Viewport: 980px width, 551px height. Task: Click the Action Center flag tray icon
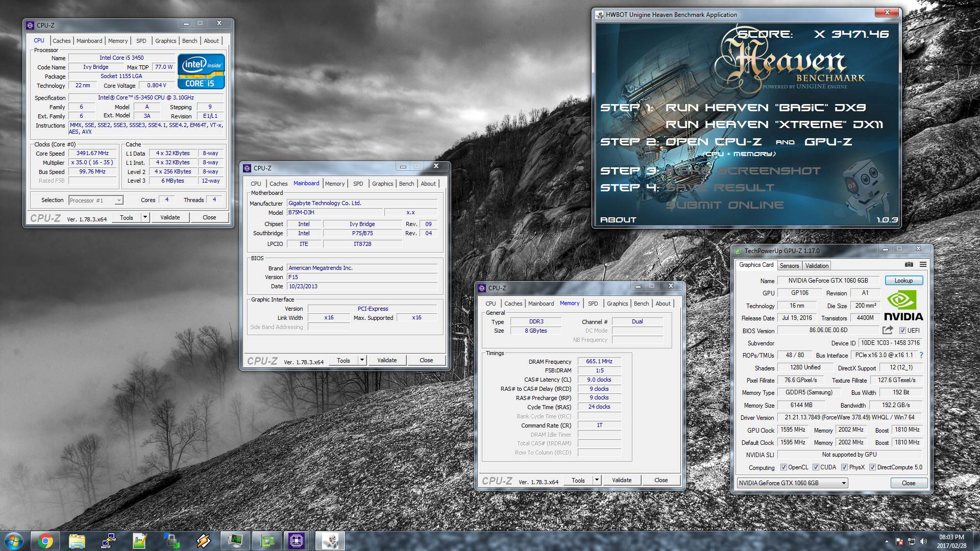point(900,541)
